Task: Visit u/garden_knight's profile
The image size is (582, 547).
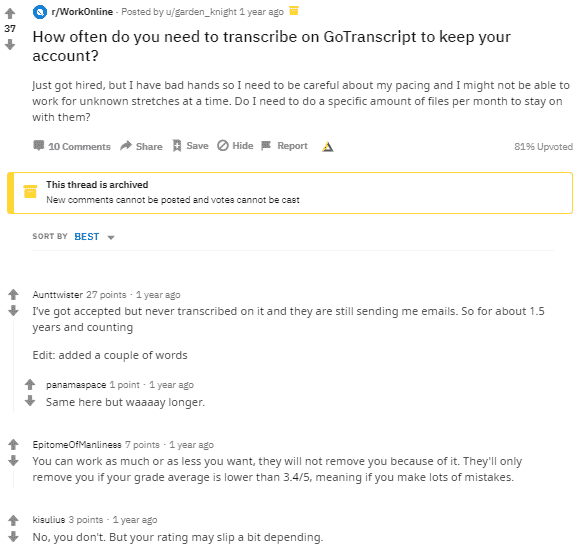Action: (201, 12)
